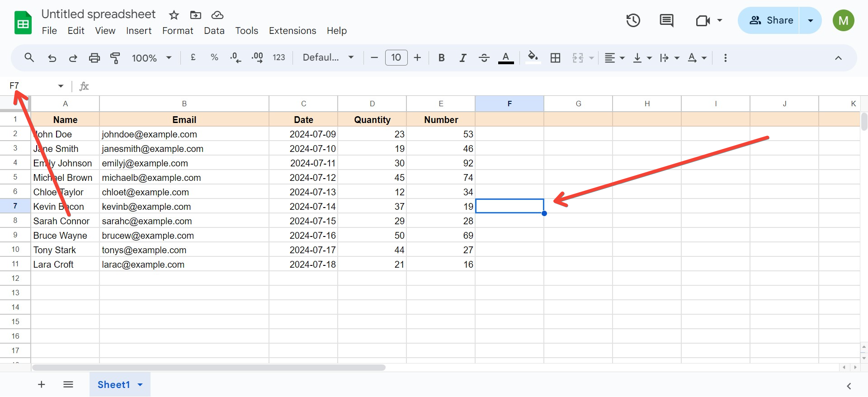
Task: Click the font size field
Action: [396, 57]
